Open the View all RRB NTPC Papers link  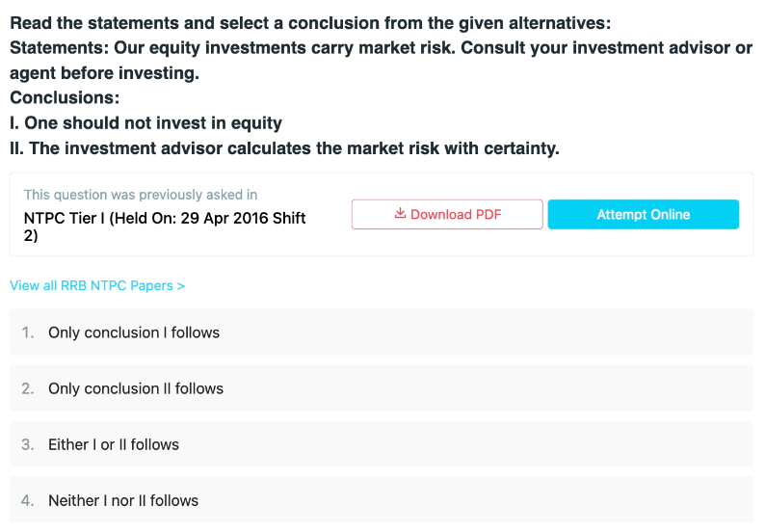(97, 285)
